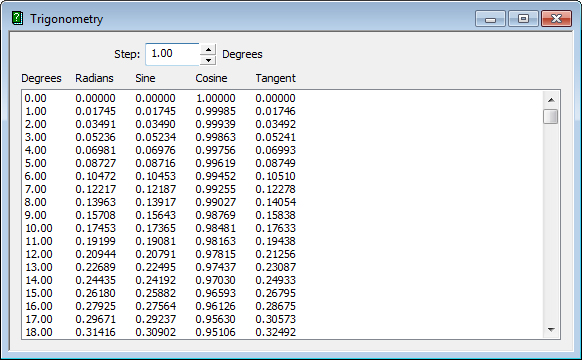Click the radians value 0.31416
This screenshot has width=582, height=360.
point(95,332)
